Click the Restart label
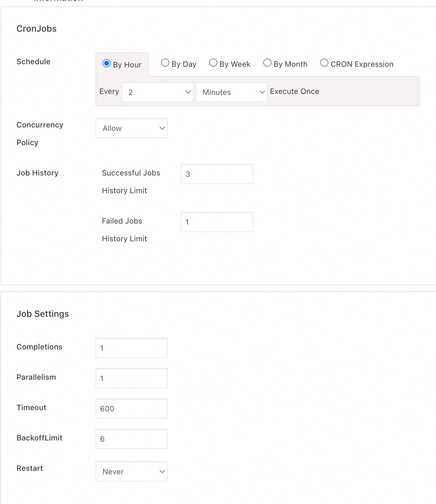This screenshot has height=504, width=436. tap(30, 468)
